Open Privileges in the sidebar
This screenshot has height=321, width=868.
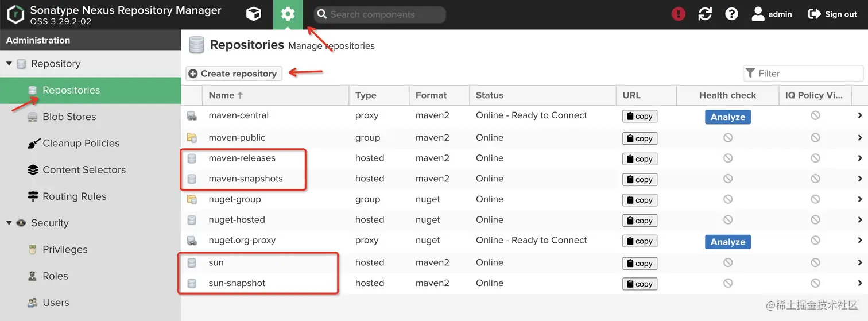90,249
